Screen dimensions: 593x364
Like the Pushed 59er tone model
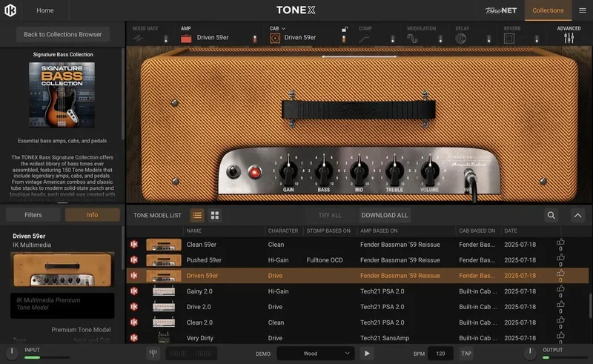(560, 257)
